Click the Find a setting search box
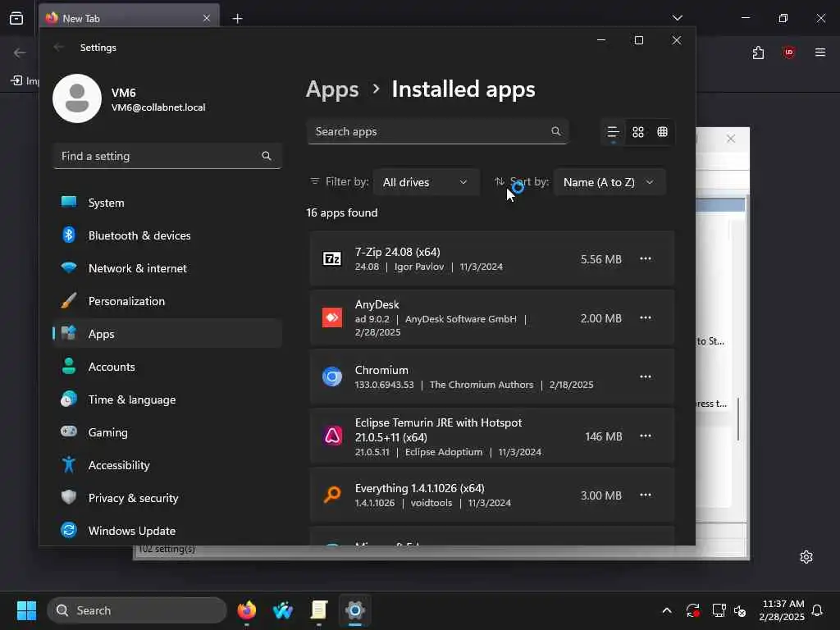 (167, 156)
